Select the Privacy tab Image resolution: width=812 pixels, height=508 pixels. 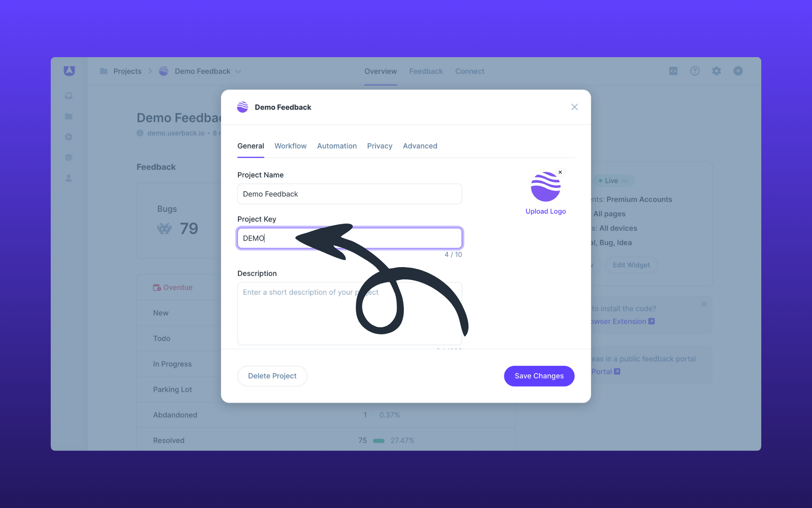coord(379,145)
